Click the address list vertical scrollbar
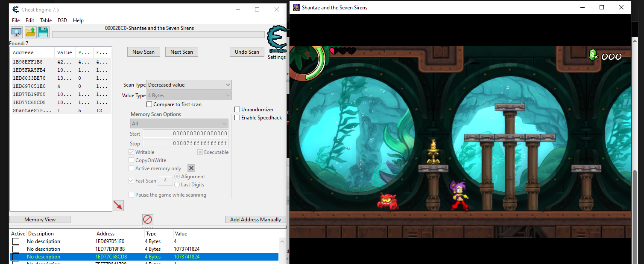 tap(282, 250)
